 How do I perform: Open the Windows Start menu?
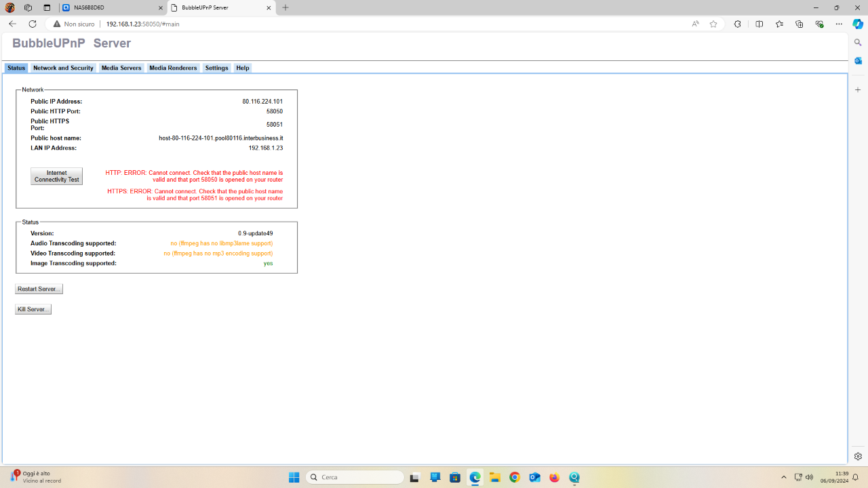pyautogui.click(x=294, y=477)
